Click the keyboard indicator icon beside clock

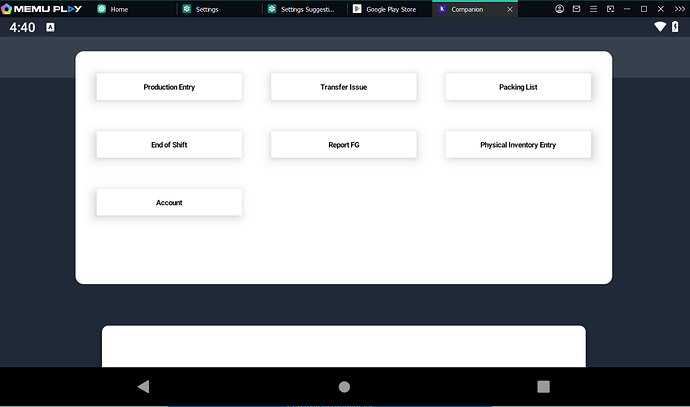pyautogui.click(x=50, y=27)
